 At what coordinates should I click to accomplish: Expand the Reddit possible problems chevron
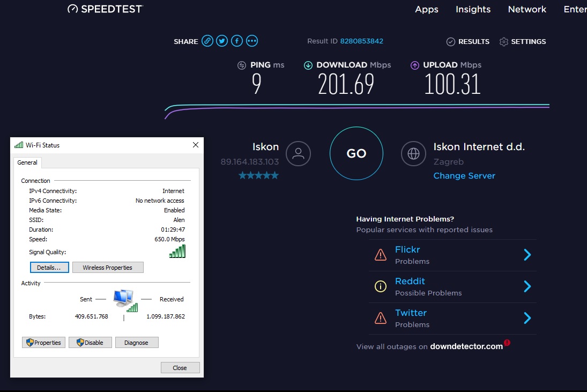point(527,286)
